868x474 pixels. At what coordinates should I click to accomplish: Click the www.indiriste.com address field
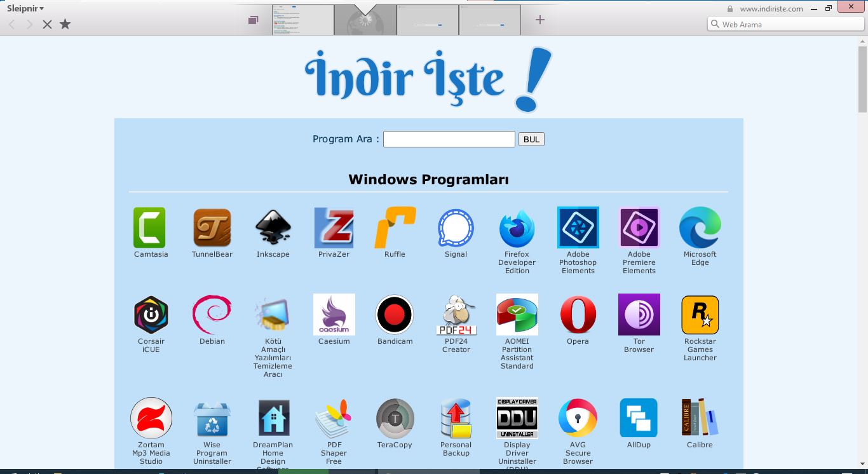click(x=771, y=9)
